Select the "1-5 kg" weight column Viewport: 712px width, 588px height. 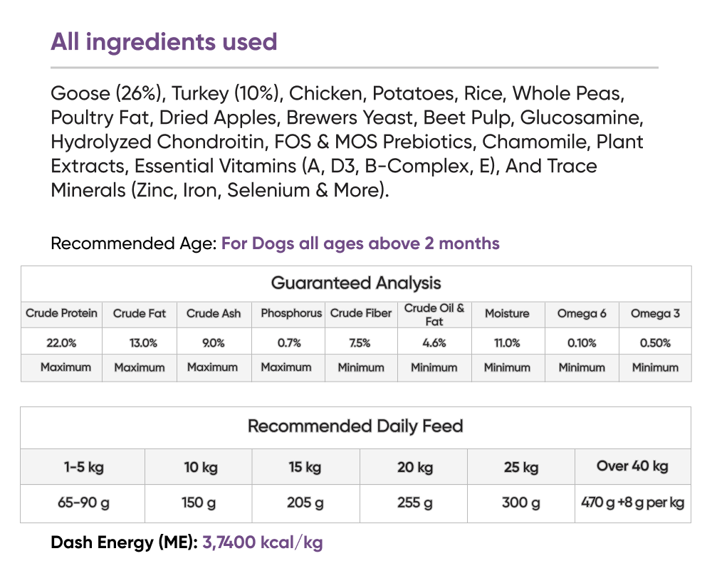click(x=83, y=468)
